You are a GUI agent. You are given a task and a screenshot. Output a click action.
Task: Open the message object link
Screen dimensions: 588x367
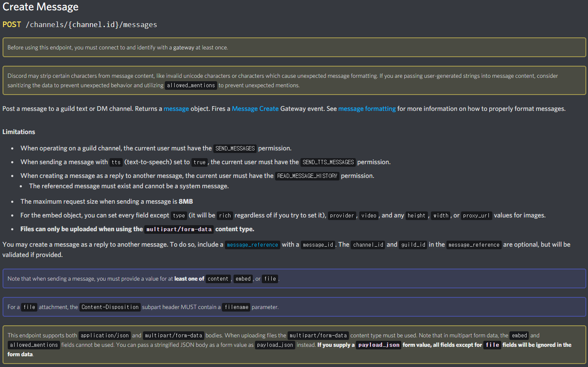(176, 109)
